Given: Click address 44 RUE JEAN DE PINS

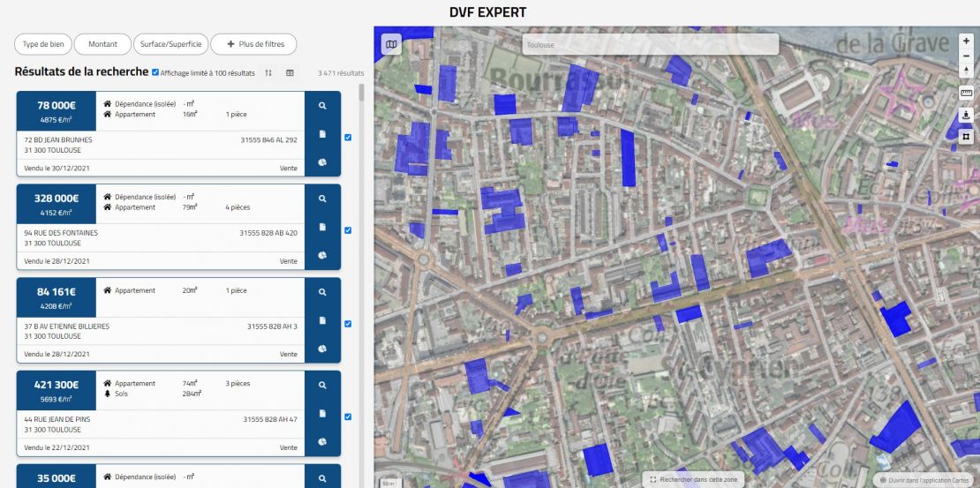Looking at the screenshot, I should 57,419.
